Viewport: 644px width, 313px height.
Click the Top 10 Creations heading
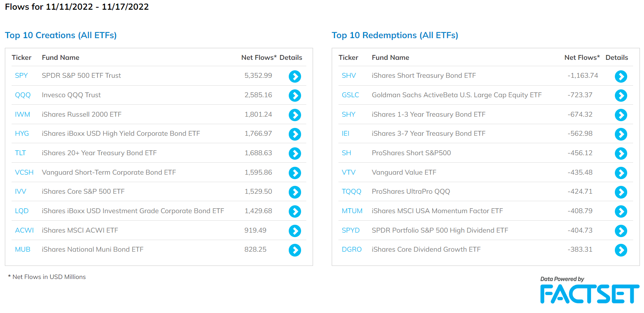point(61,35)
